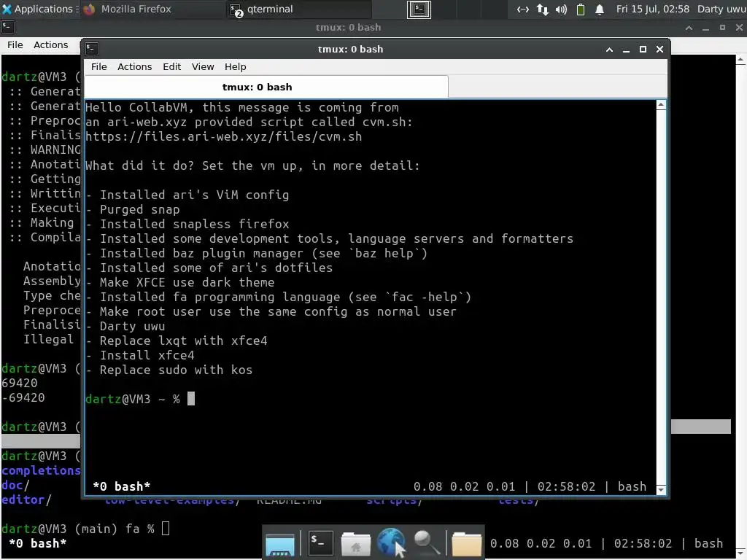Click the terminal icon of background window title bar
Image resolution: width=747 pixels, height=560 pixels.
tap(7, 27)
